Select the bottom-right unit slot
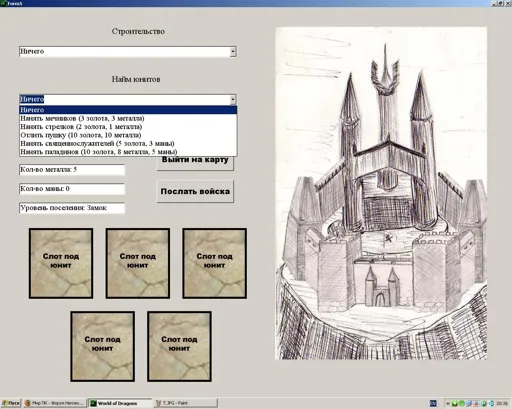 click(179, 346)
